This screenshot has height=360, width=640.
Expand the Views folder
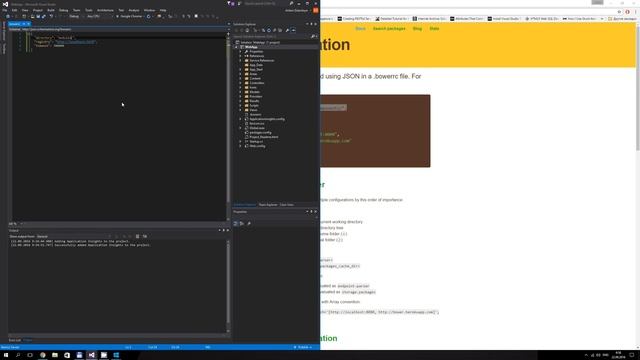[241, 110]
